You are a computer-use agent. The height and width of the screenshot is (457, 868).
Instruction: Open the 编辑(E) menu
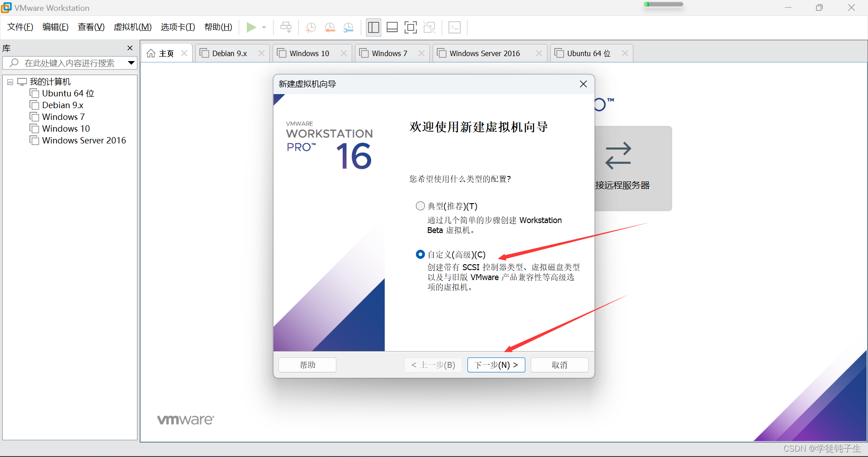point(55,27)
